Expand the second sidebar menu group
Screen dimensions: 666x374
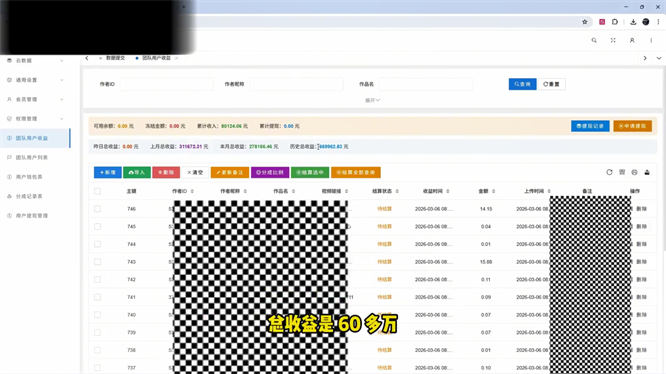pos(35,80)
